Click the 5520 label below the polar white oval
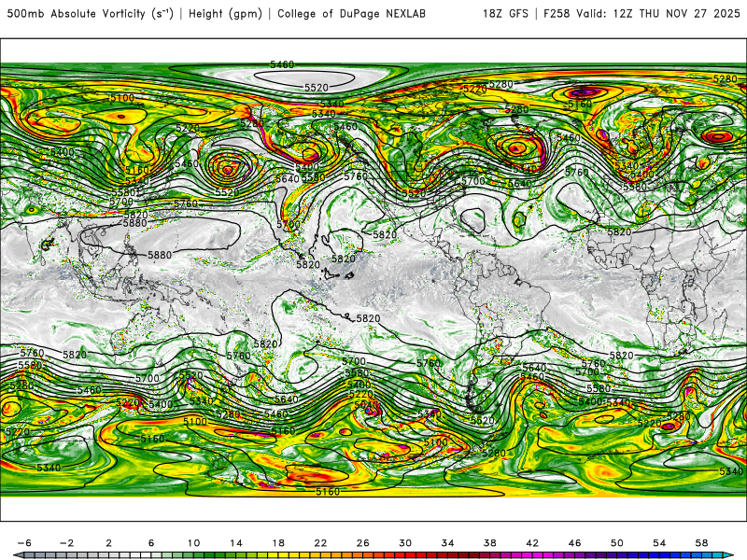The height and width of the screenshot is (560, 747). point(317,88)
